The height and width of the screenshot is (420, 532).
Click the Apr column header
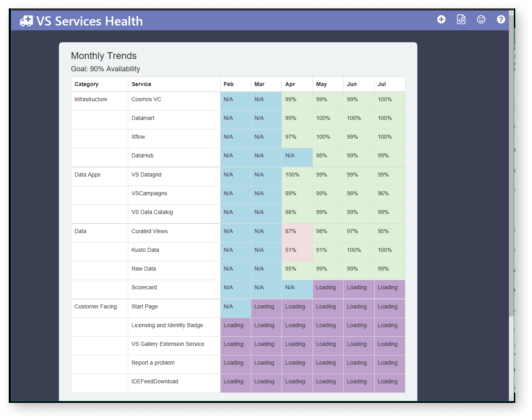coord(297,84)
